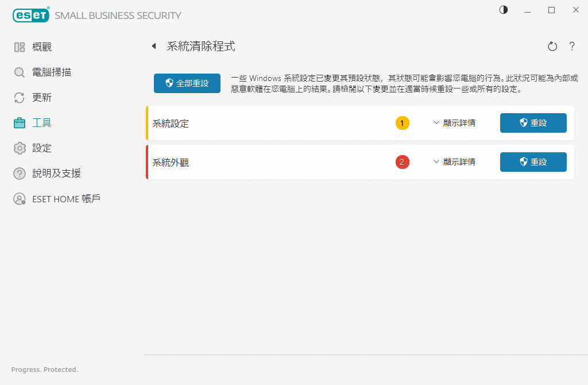Viewport: 588px width, 385px height.
Task: Open help with the question mark icon
Action: click(x=572, y=47)
